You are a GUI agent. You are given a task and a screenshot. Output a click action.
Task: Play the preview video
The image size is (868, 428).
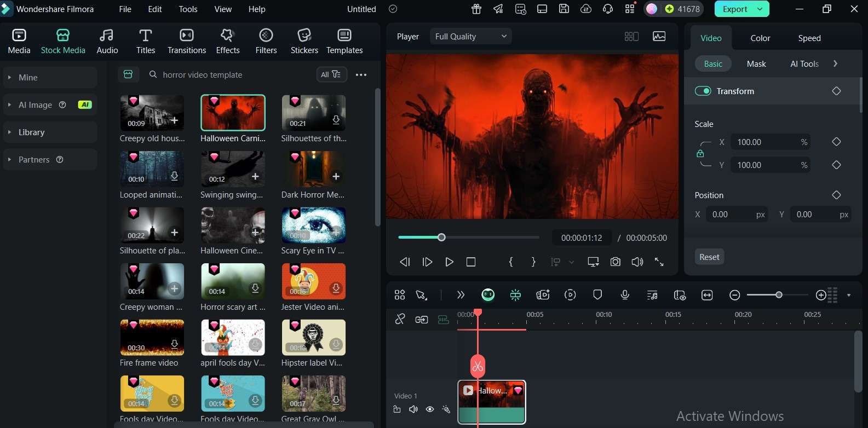pyautogui.click(x=449, y=262)
